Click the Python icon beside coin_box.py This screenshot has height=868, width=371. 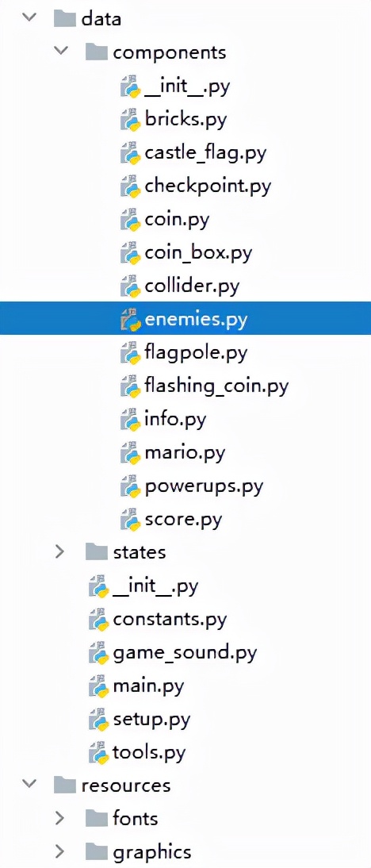tap(129, 253)
